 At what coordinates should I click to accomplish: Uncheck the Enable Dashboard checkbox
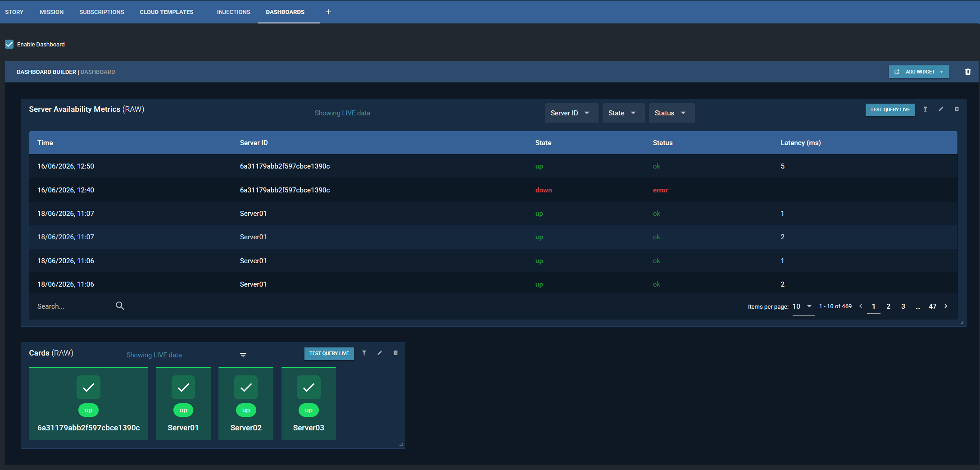[x=9, y=44]
